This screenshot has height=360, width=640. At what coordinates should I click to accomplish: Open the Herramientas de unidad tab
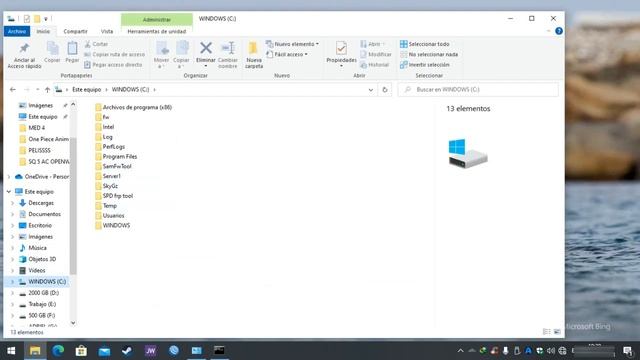tap(157, 31)
